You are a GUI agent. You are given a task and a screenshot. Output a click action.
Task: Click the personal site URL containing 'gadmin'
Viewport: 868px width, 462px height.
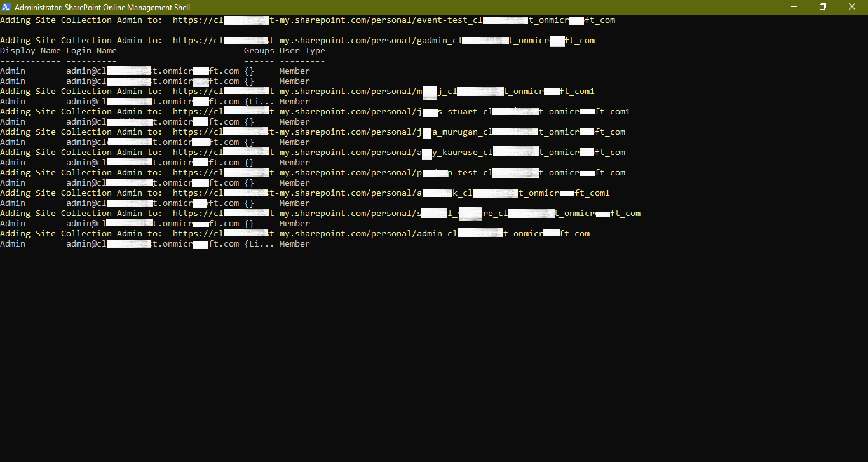[384, 41]
